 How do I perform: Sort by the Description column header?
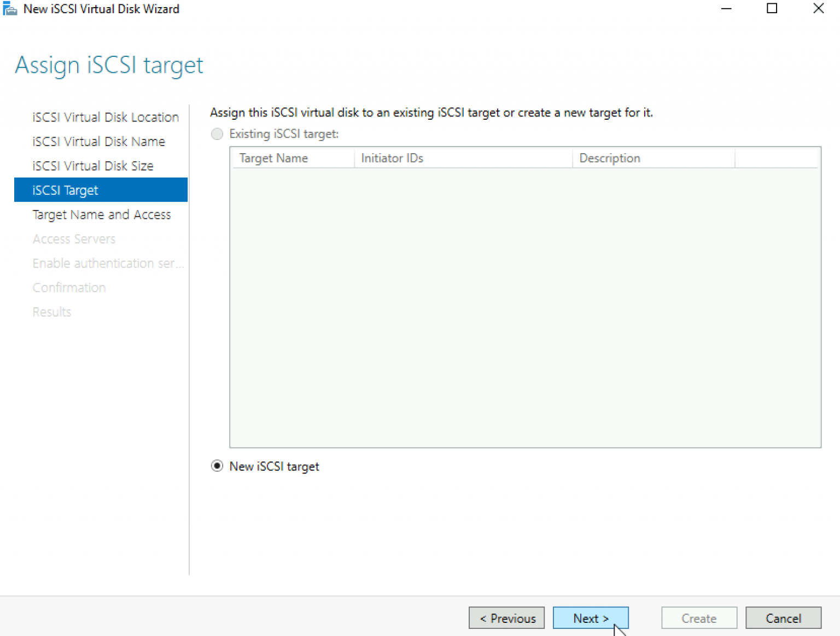[610, 158]
